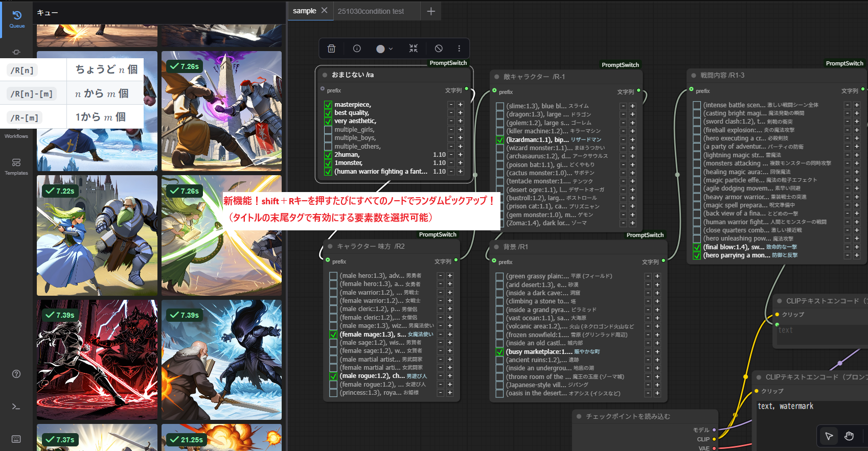Uncheck the female mage checkbox
Image resolution: width=868 pixels, height=451 pixels.
(333, 335)
